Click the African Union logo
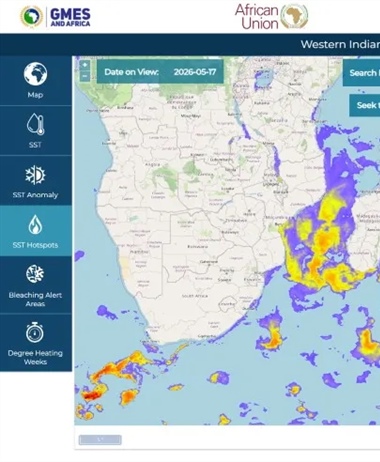 tap(271, 16)
